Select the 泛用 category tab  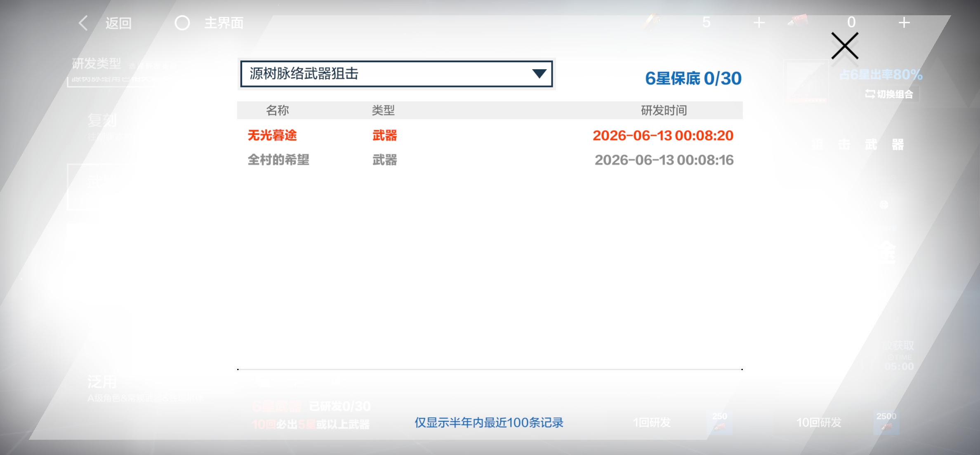coord(102,382)
